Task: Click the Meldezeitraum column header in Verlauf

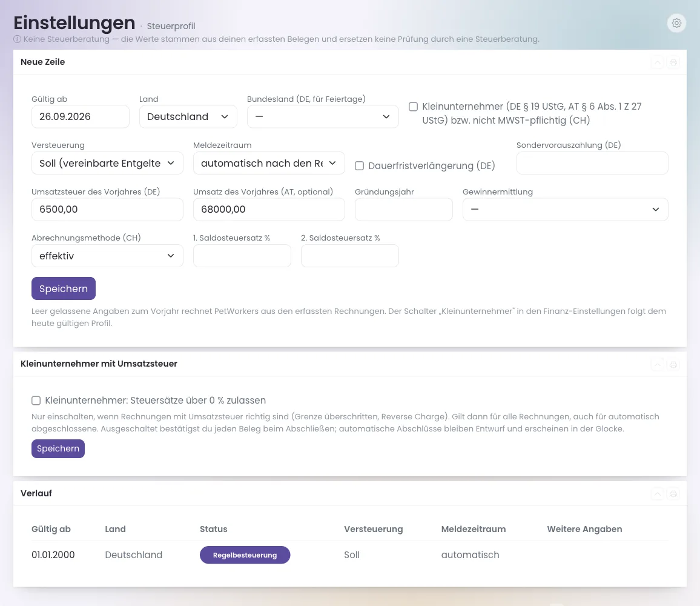Action: coord(473,529)
